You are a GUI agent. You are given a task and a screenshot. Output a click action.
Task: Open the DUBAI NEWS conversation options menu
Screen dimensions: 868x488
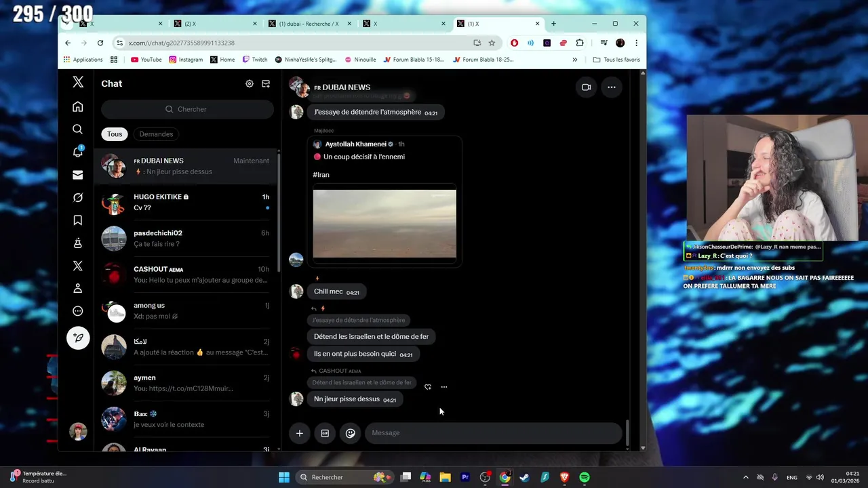[x=611, y=87]
